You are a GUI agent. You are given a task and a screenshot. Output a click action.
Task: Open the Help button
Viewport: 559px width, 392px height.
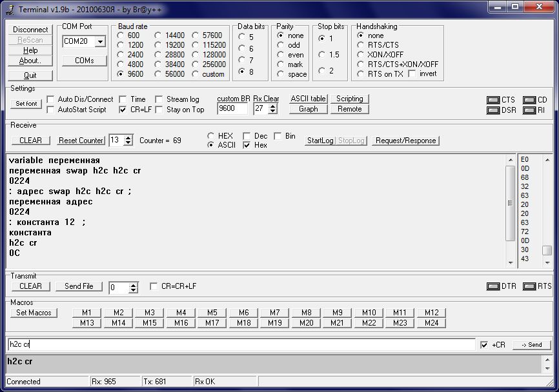30,50
